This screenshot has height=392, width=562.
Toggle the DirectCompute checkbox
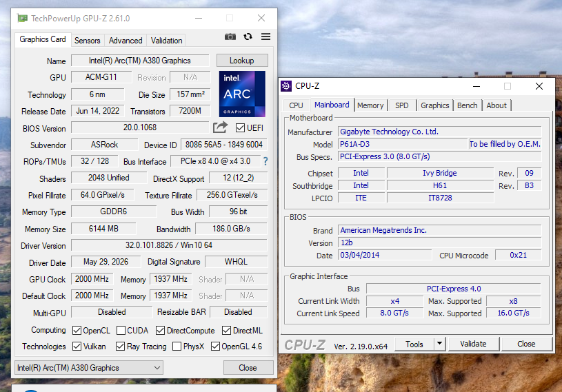point(160,330)
